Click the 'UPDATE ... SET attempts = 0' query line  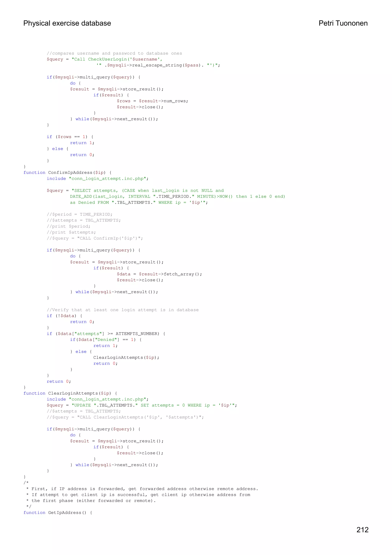(x=142, y=405)
